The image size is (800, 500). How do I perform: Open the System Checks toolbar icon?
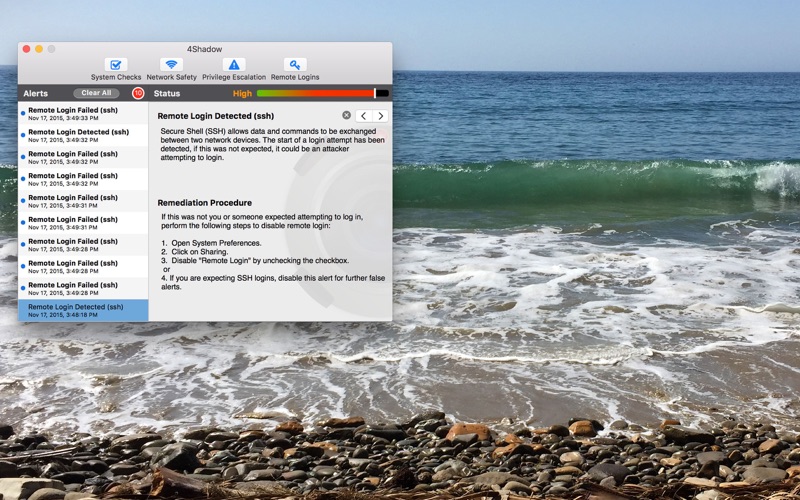point(116,65)
